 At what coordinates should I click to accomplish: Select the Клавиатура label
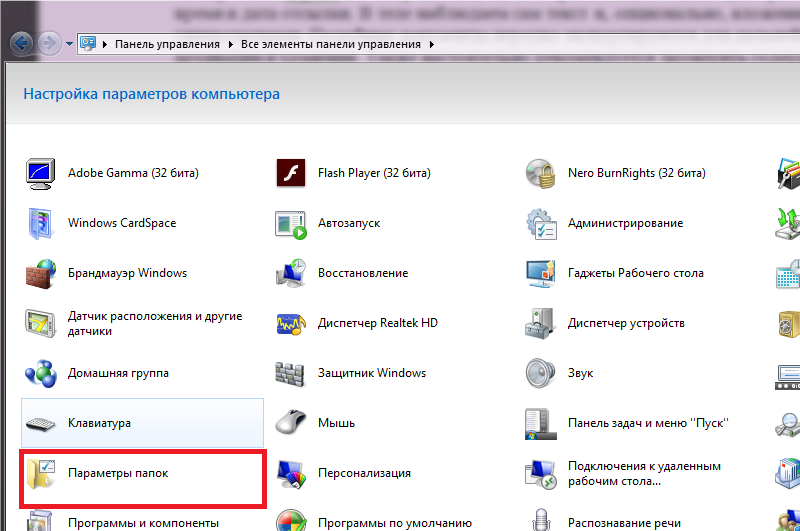tap(99, 423)
